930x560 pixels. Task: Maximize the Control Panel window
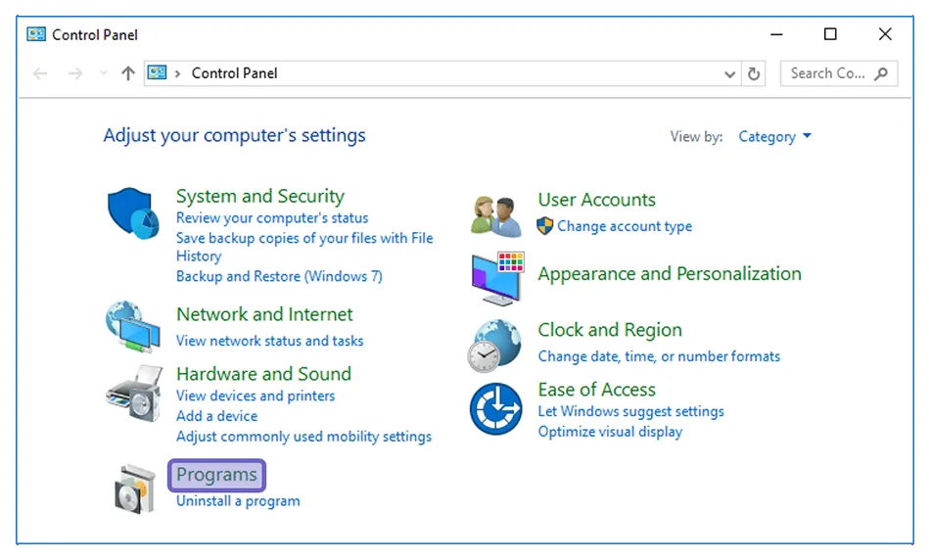[x=830, y=34]
